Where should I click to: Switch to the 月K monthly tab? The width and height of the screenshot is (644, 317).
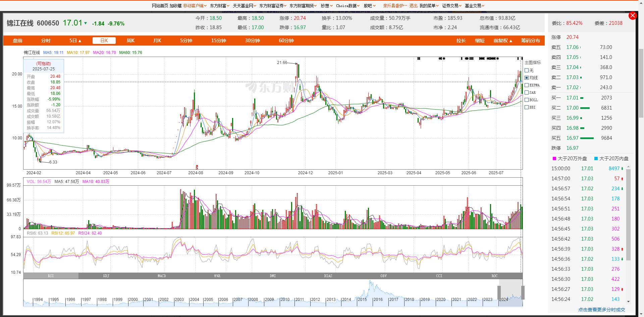[157, 41]
